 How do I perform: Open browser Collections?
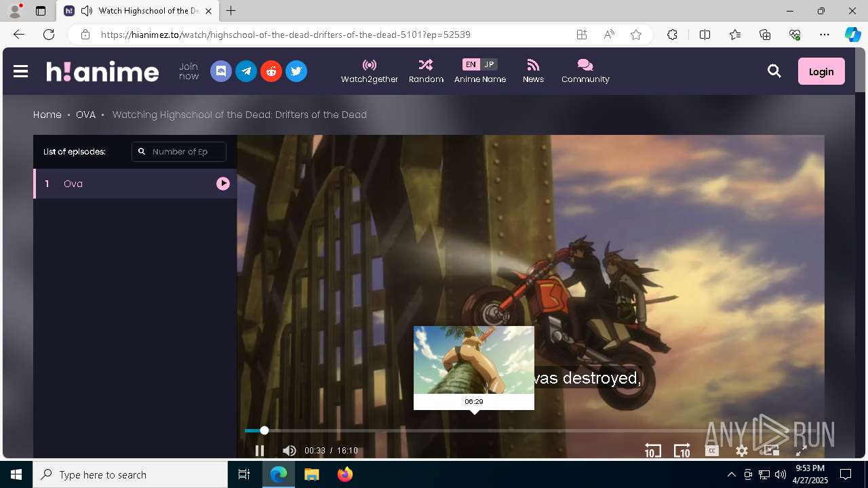point(765,35)
